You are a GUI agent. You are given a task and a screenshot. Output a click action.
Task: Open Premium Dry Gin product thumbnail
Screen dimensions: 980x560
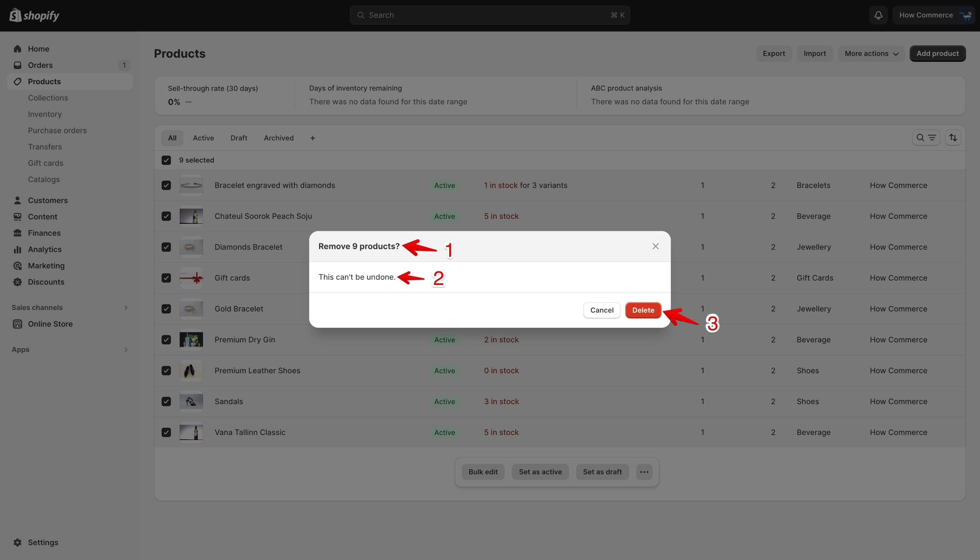(x=191, y=340)
